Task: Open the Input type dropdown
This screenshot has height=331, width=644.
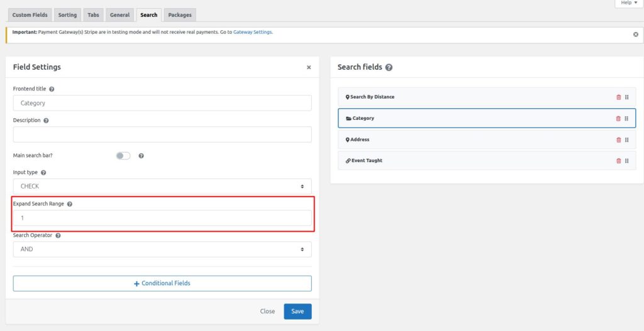Action: click(162, 187)
